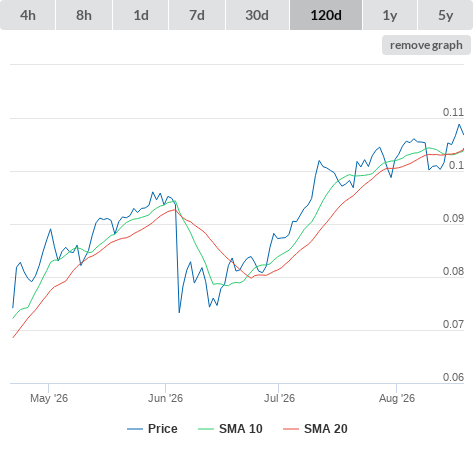
Task: Click the Jun '26 axis label
Action: [x=165, y=398]
